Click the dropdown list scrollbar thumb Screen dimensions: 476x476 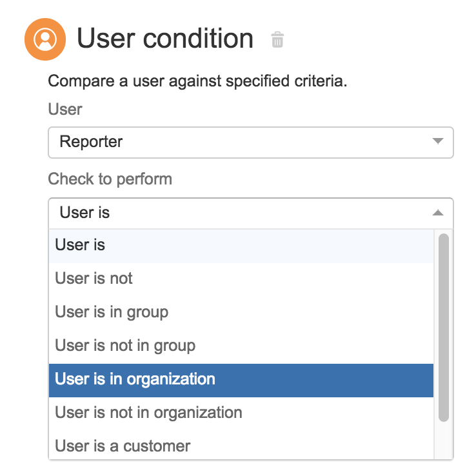[444, 328]
